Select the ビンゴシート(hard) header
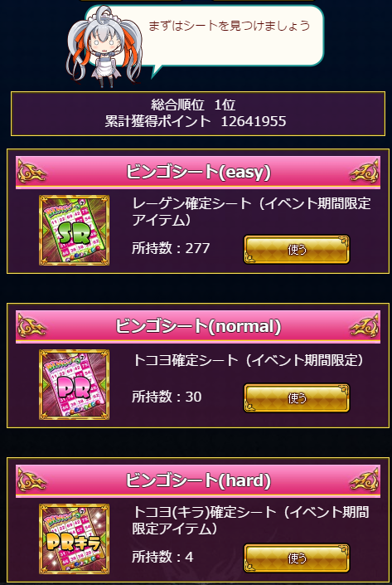 198,481
